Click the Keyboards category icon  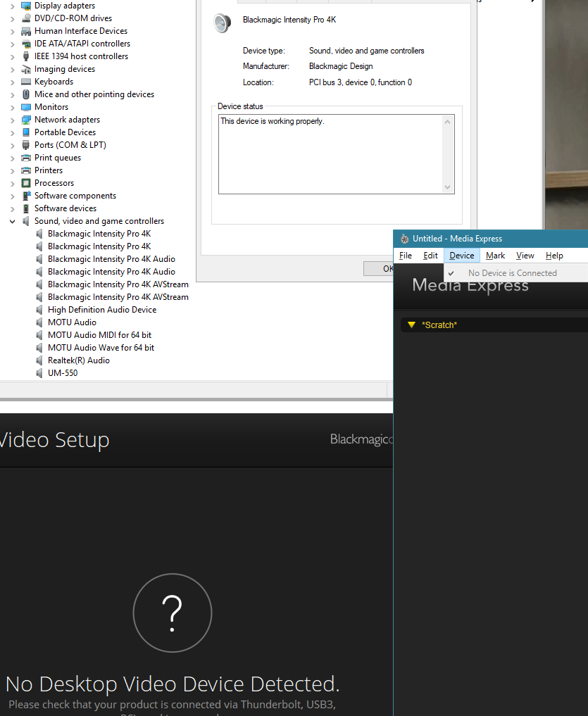[x=26, y=82]
